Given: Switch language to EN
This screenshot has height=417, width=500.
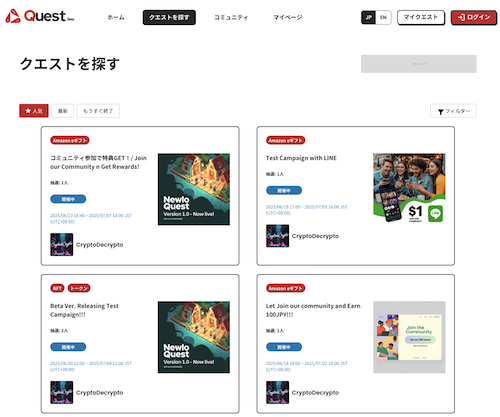Looking at the screenshot, I should (383, 17).
